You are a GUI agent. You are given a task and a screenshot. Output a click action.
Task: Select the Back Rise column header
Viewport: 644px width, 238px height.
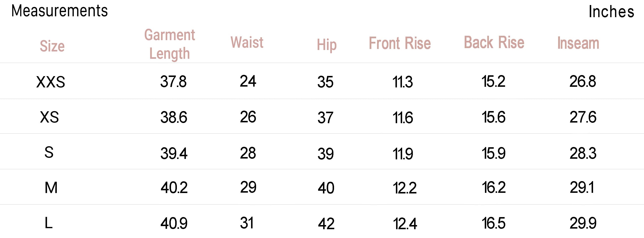[x=494, y=42]
